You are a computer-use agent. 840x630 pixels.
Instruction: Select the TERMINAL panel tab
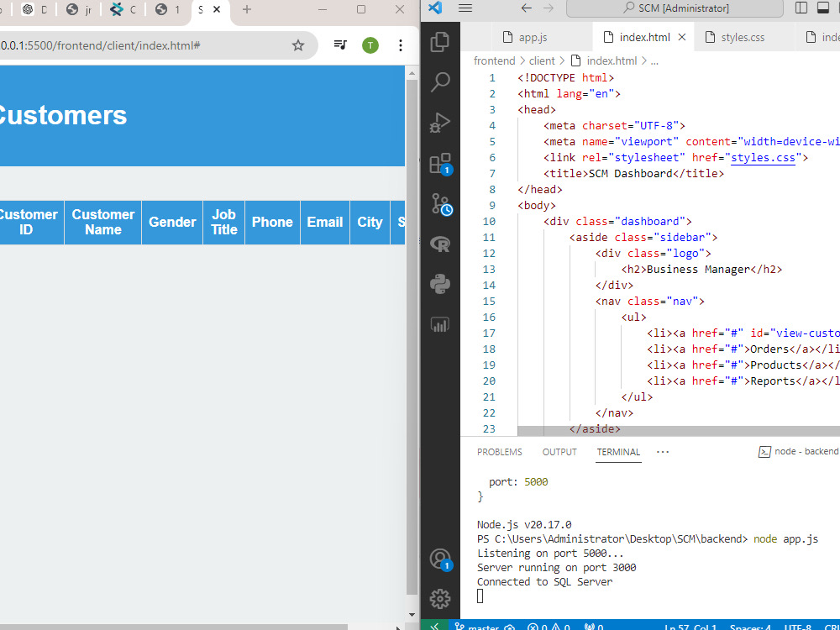coord(618,452)
